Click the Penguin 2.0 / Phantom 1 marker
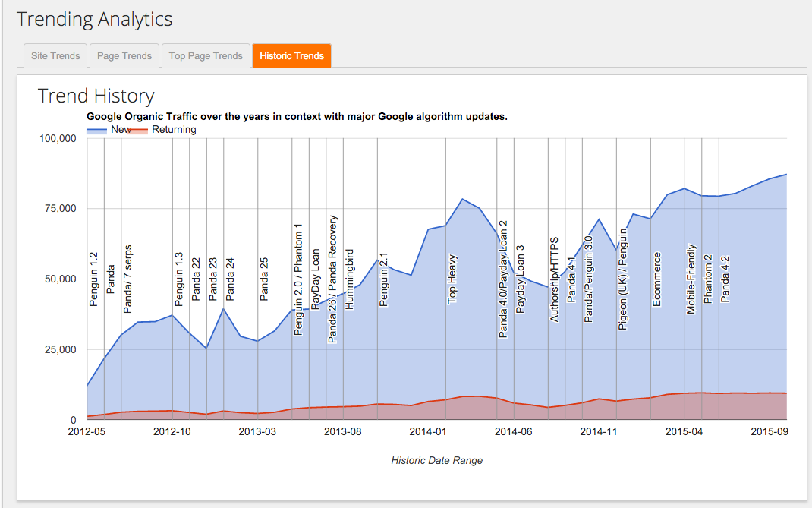 point(297,281)
